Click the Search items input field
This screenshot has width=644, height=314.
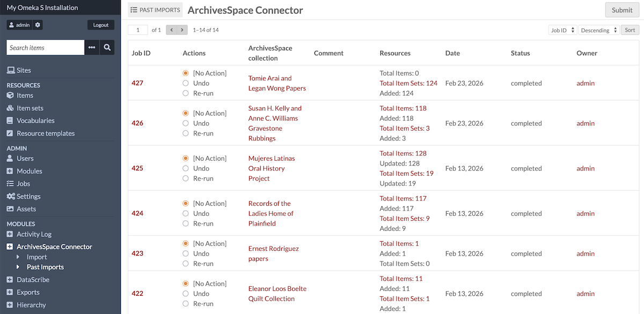[x=46, y=48]
